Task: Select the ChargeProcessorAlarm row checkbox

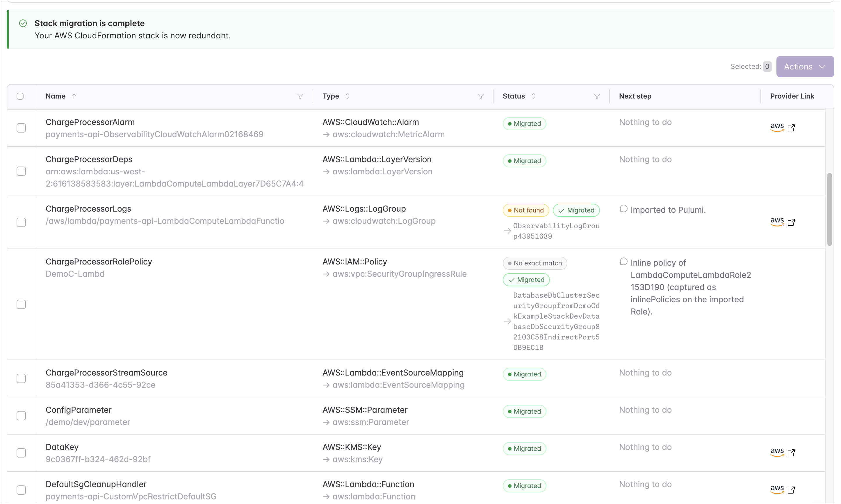Action: (x=21, y=128)
